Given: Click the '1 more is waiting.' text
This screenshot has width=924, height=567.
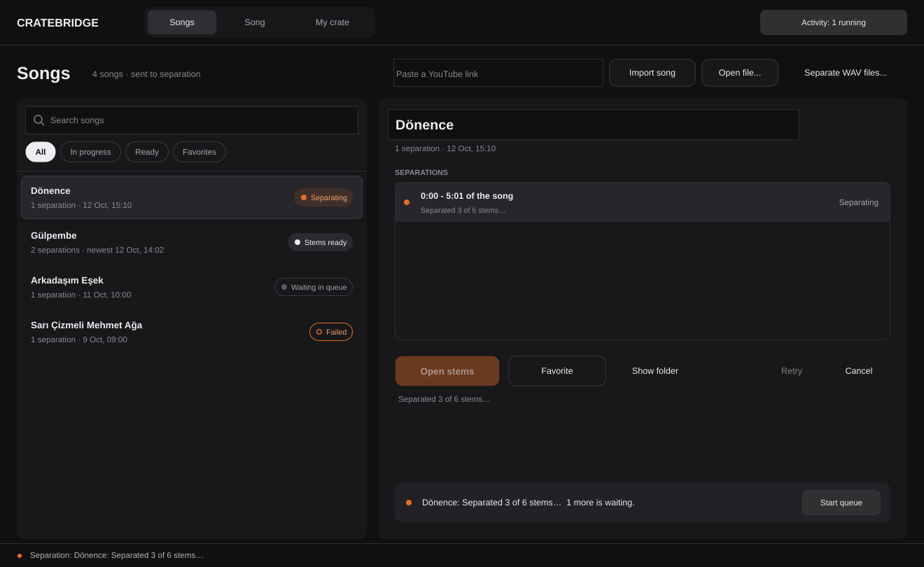Looking at the screenshot, I should [x=601, y=503].
